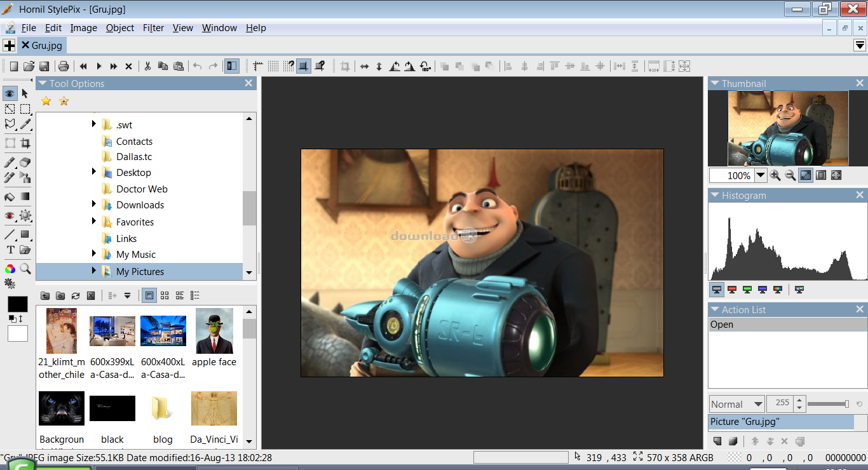868x470 pixels.
Task: Cut selection with the scissors icon
Action: pos(147,66)
